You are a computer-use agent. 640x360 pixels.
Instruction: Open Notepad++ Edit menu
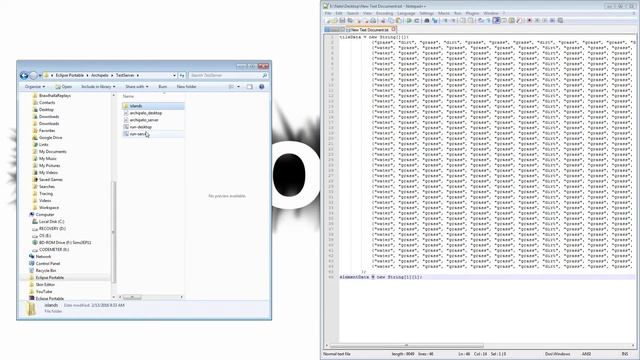coord(339,13)
